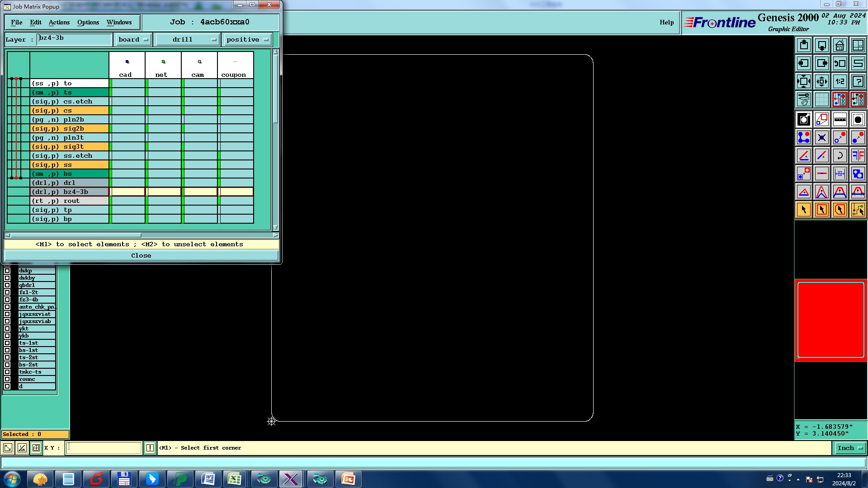The width and height of the screenshot is (868, 488).
Task: Click the Home view icon
Action: click(x=840, y=45)
